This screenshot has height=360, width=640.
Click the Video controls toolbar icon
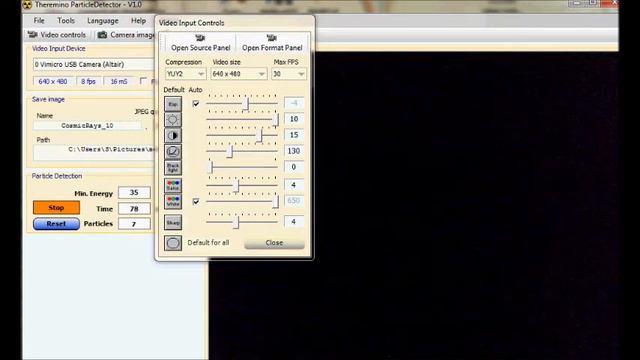pyautogui.click(x=33, y=35)
